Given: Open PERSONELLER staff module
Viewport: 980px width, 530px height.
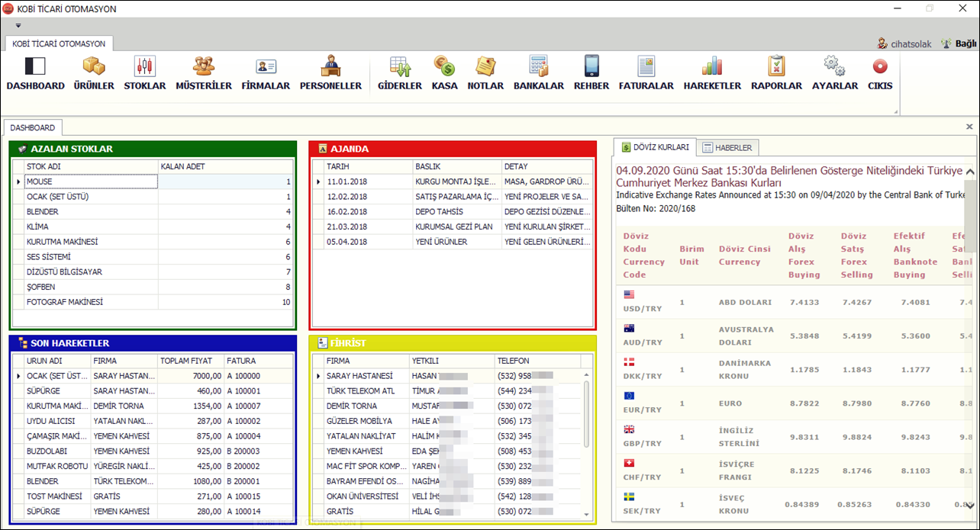Looking at the screenshot, I should point(330,73).
